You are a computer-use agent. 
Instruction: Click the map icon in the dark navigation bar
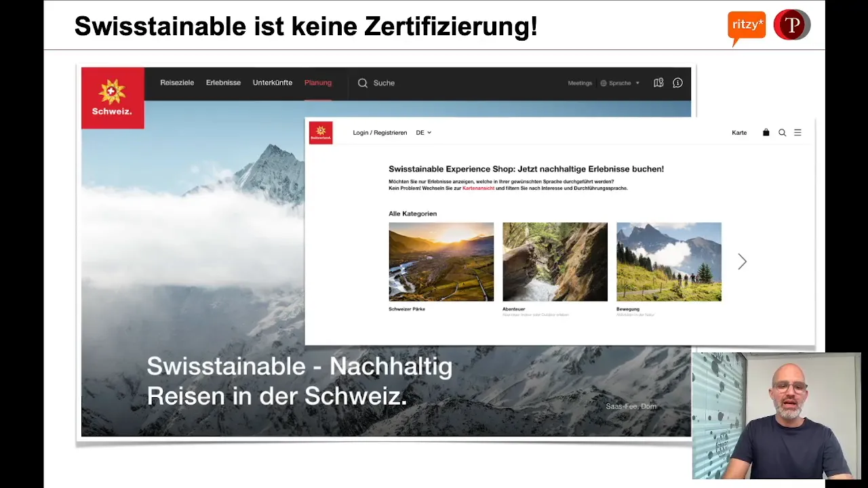tap(658, 83)
